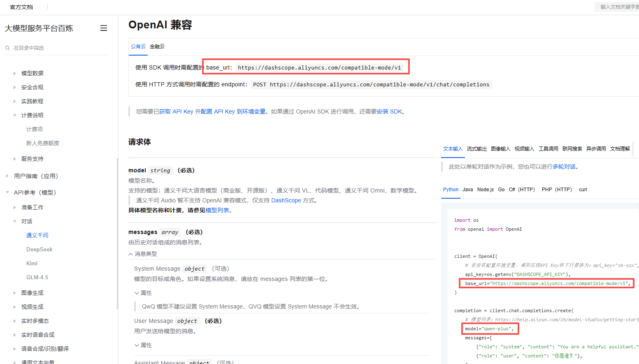The height and width of the screenshot is (364, 639).
Task: Select DeepSeek in the sidebar
Action: tap(39, 249)
